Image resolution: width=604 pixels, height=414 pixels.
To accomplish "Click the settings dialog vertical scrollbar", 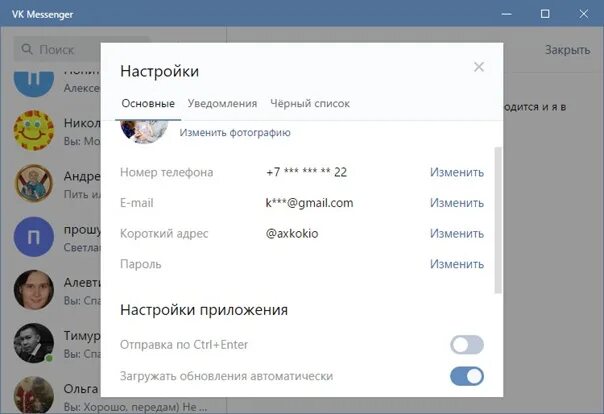I will pos(498,220).
